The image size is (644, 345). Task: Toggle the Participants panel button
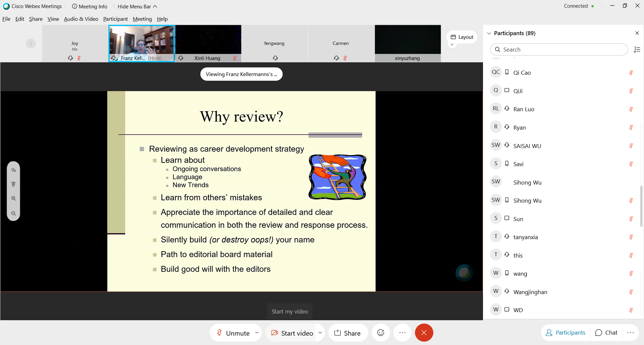pos(566,333)
